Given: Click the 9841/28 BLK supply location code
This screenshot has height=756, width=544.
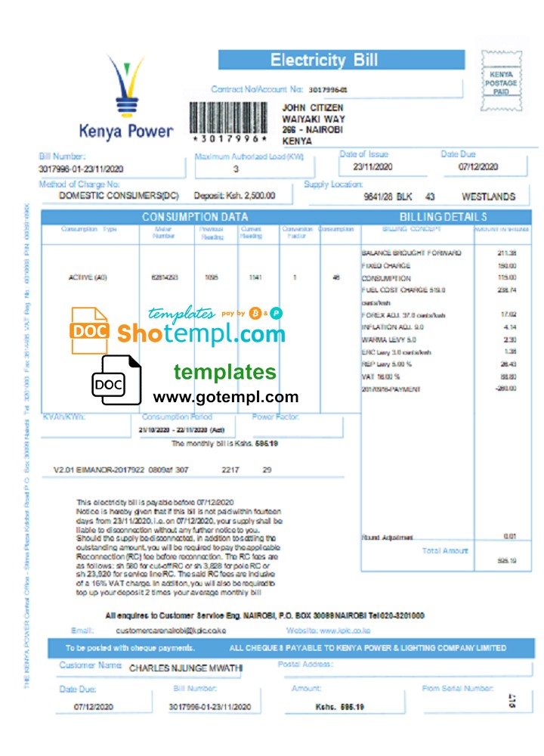Looking at the screenshot, I should pos(388,197).
